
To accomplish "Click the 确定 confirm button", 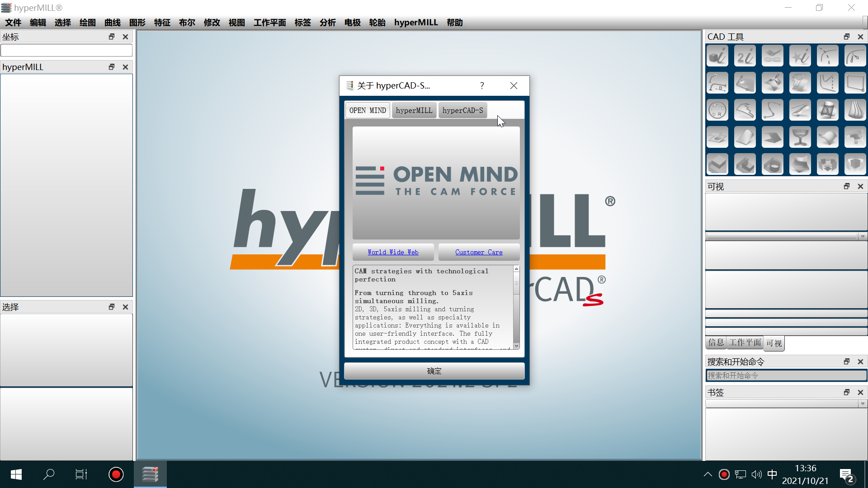I will coord(434,370).
